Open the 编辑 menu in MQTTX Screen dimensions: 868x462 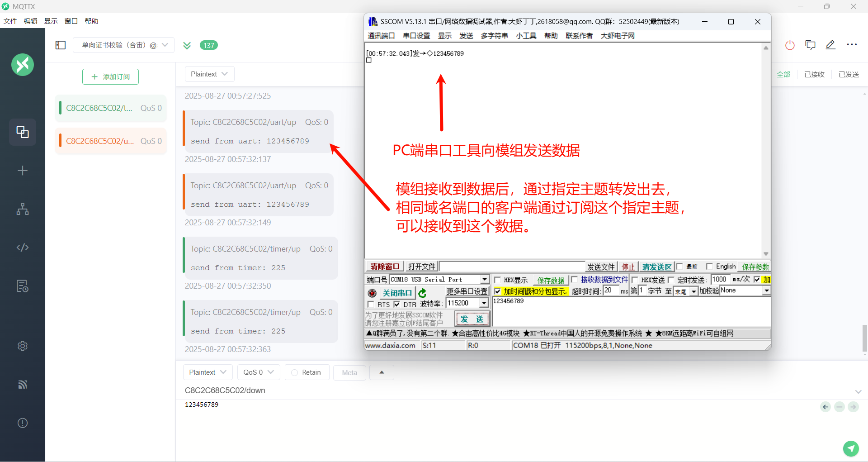pos(30,21)
